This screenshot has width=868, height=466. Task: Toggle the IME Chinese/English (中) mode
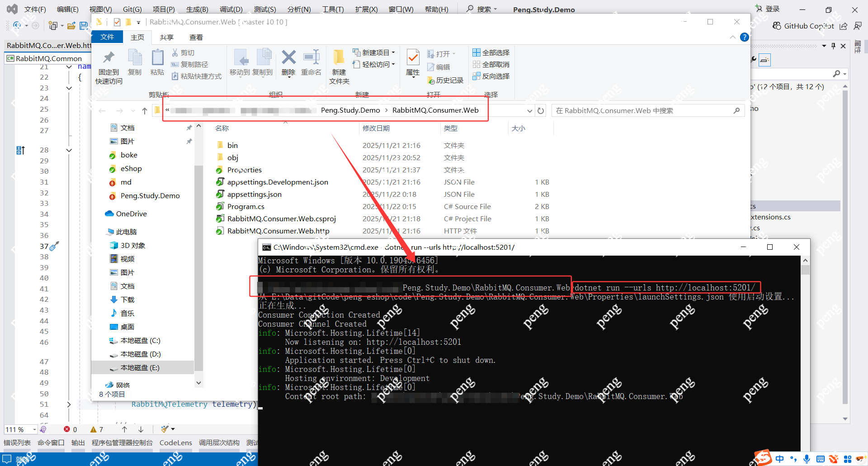click(780, 459)
